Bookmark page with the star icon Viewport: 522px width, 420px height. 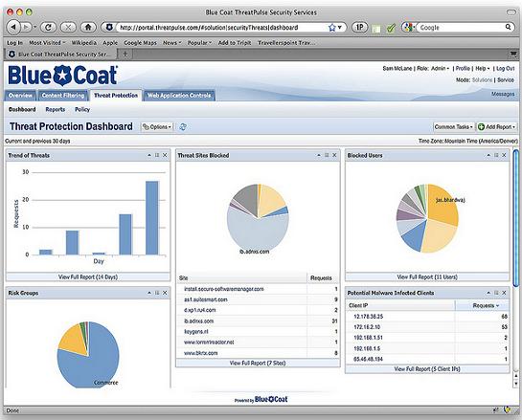pos(332,28)
